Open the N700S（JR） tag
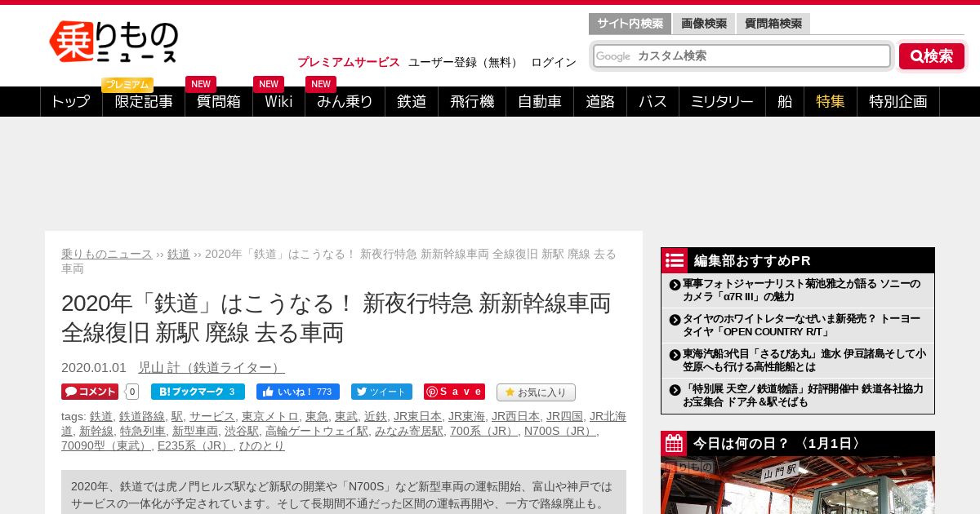The width and height of the screenshot is (980, 514). (x=560, y=431)
